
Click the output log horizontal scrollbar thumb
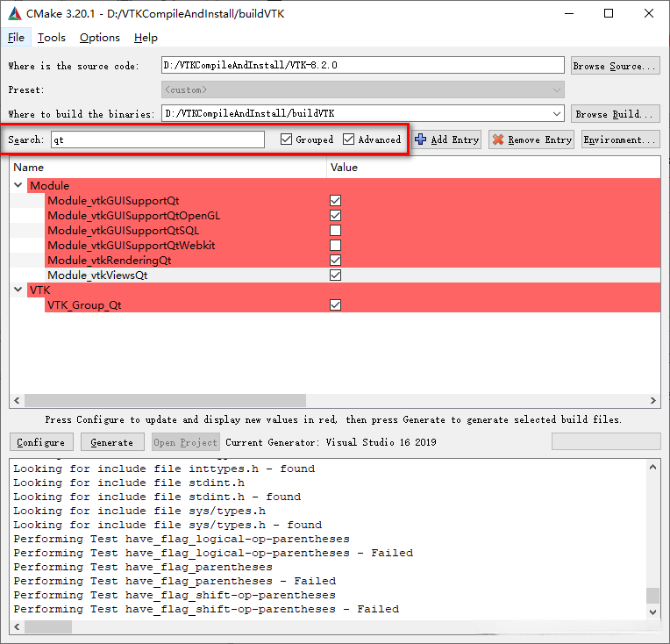(48, 627)
